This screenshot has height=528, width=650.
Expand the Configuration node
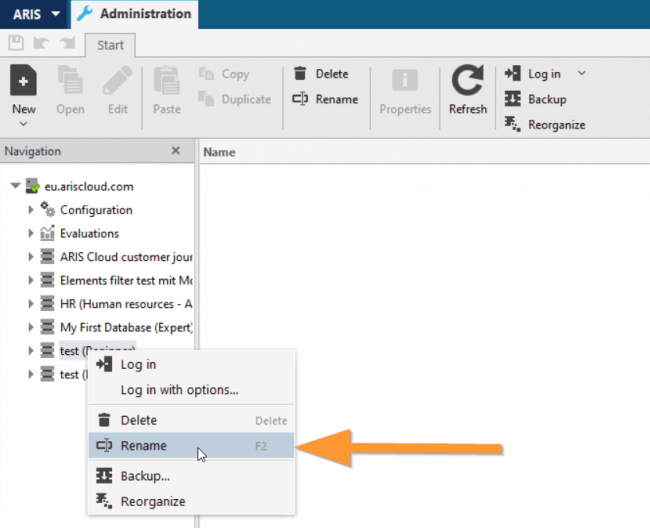point(31,210)
